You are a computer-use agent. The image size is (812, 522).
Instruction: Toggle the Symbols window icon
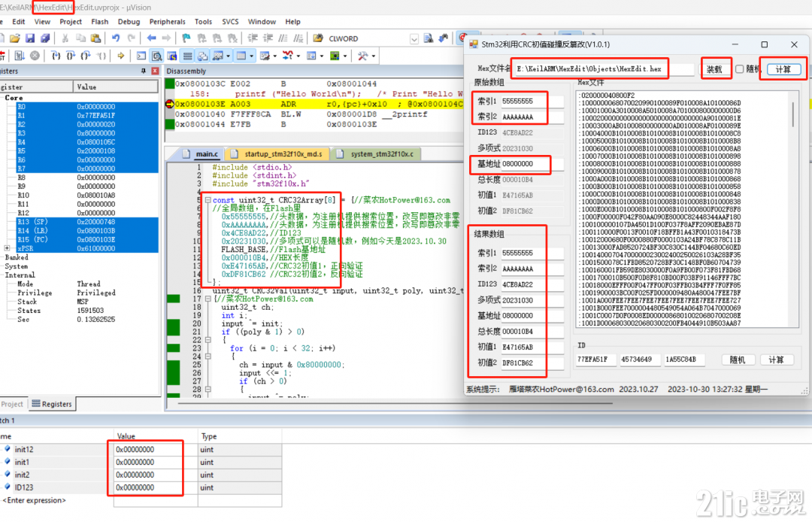coord(172,56)
